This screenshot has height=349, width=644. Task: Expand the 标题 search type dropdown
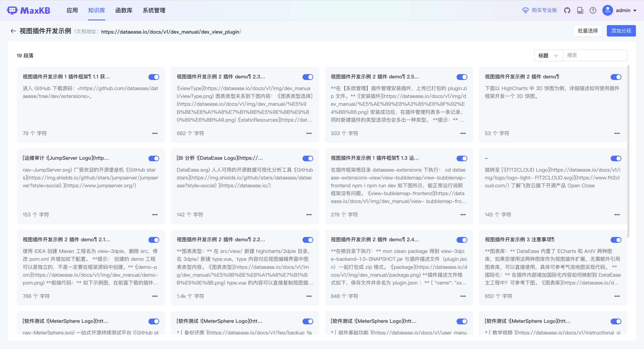click(x=548, y=56)
